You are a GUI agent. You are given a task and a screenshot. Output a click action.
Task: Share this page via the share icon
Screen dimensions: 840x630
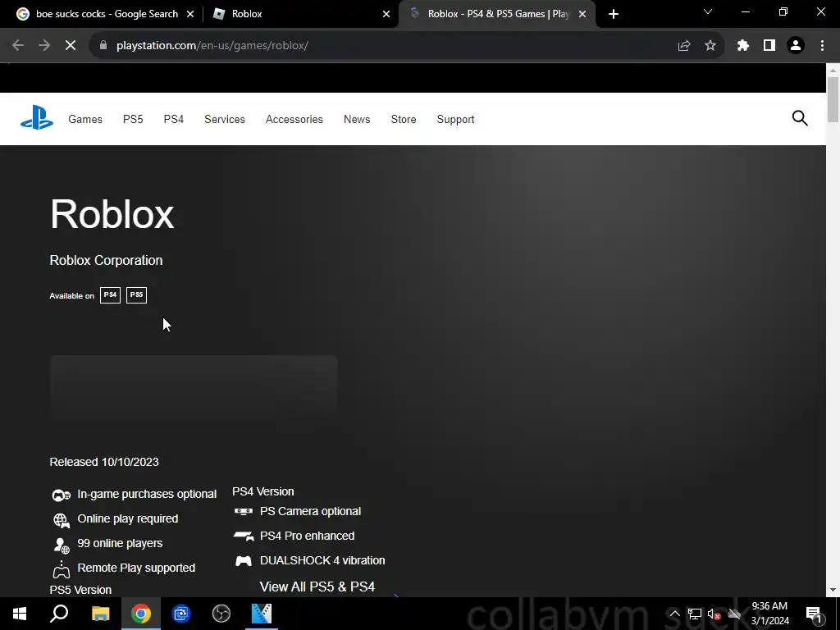[683, 46]
